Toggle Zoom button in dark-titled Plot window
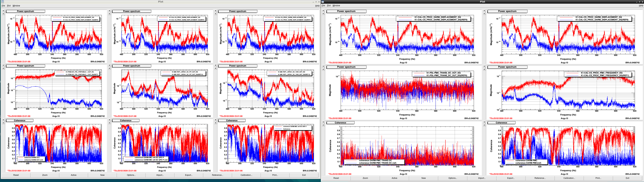 365,178
